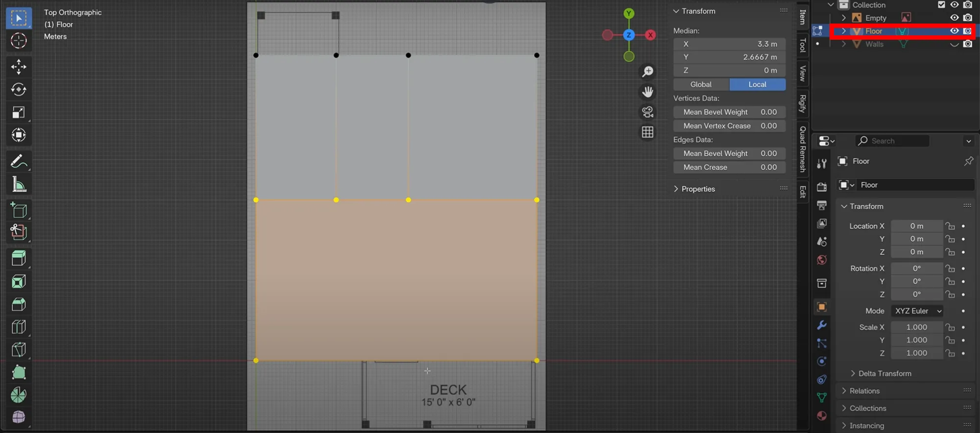Switch to the Rigify sidebar tab

coord(803,103)
